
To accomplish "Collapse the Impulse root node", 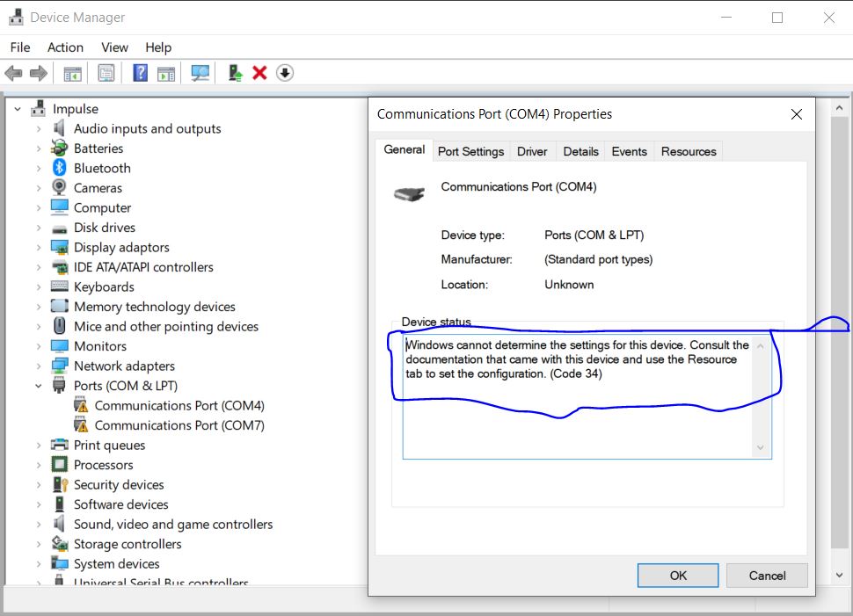I will pos(18,109).
